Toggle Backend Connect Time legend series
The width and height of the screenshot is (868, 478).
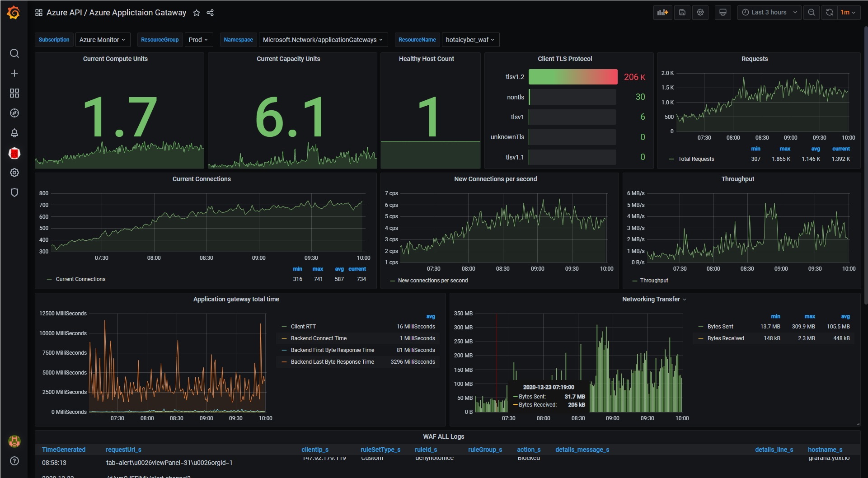(319, 338)
